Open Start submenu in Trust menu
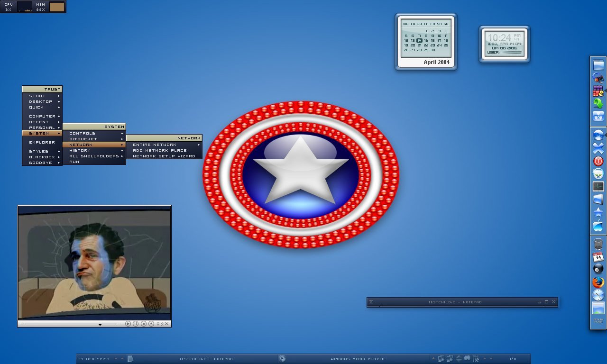This screenshot has height=364, width=607. pos(42,96)
